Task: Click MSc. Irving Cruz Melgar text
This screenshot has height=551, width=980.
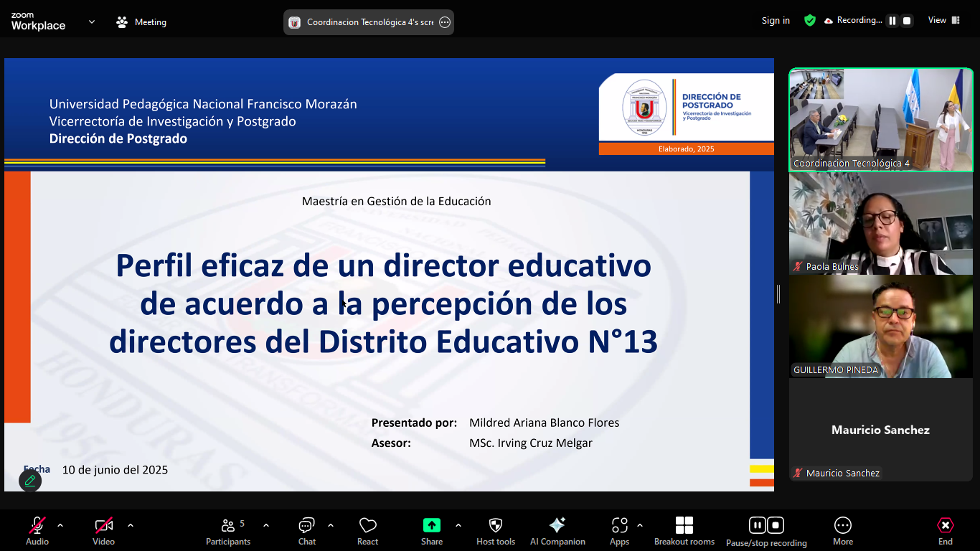Action: (x=531, y=443)
